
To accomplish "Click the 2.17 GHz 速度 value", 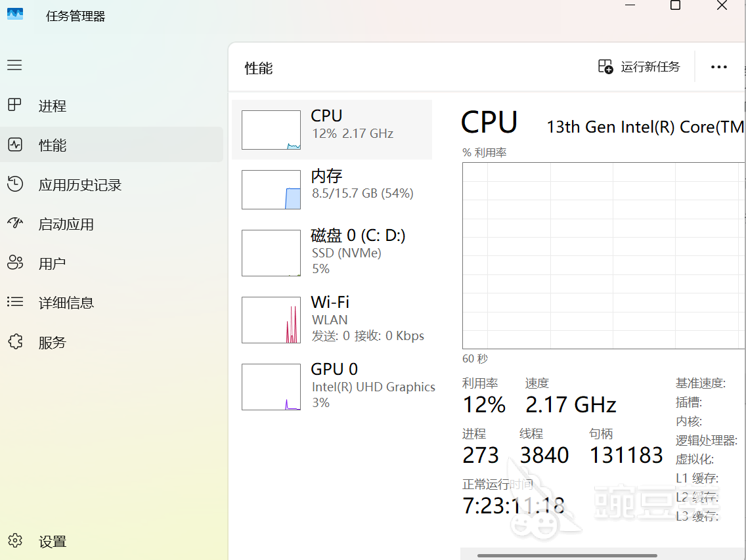I will coord(571,404).
